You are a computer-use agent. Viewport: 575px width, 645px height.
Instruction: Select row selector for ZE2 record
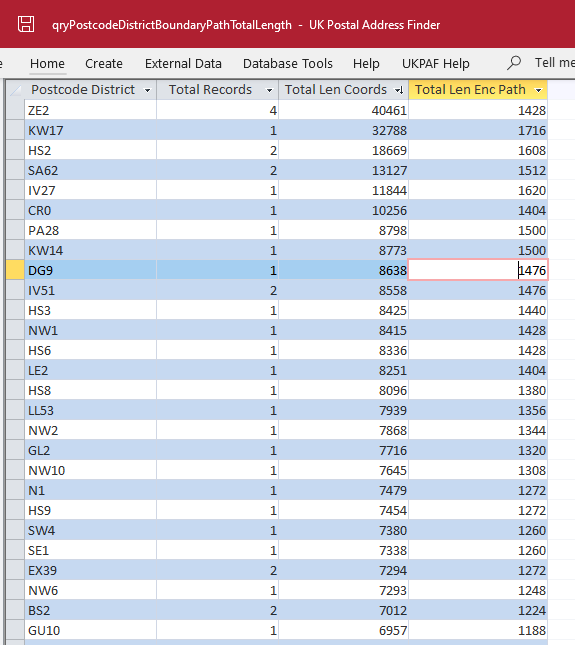(15, 110)
